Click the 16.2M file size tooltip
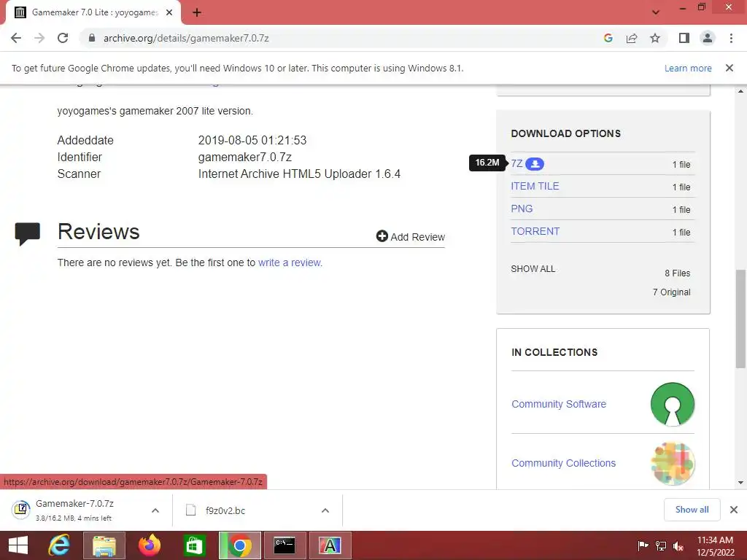 [x=487, y=163]
